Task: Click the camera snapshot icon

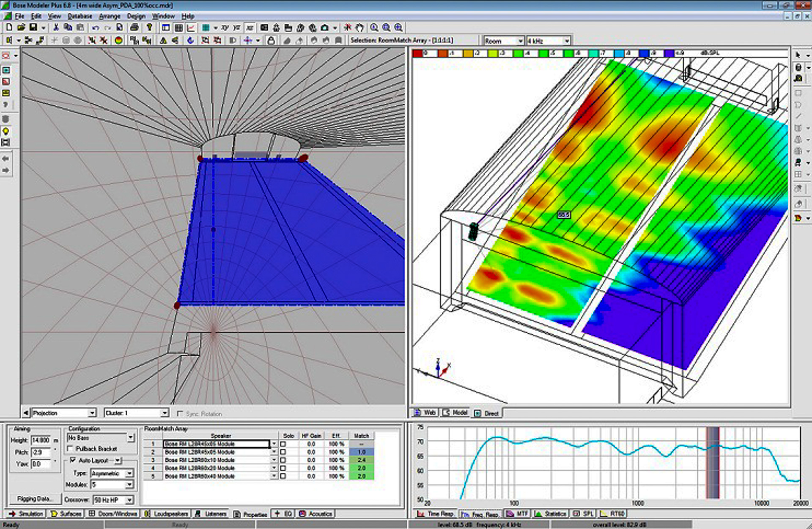Action: (325, 28)
